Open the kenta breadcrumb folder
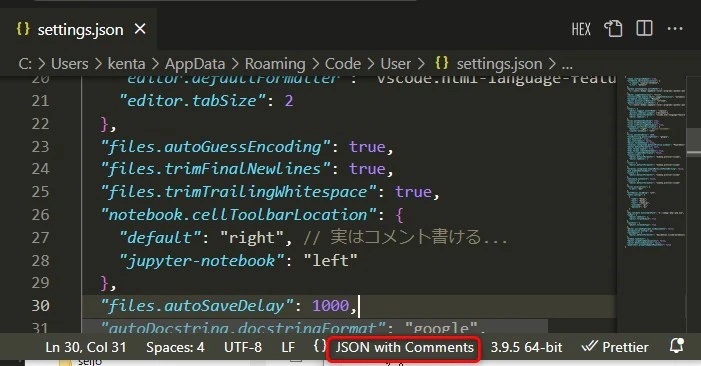 point(127,64)
